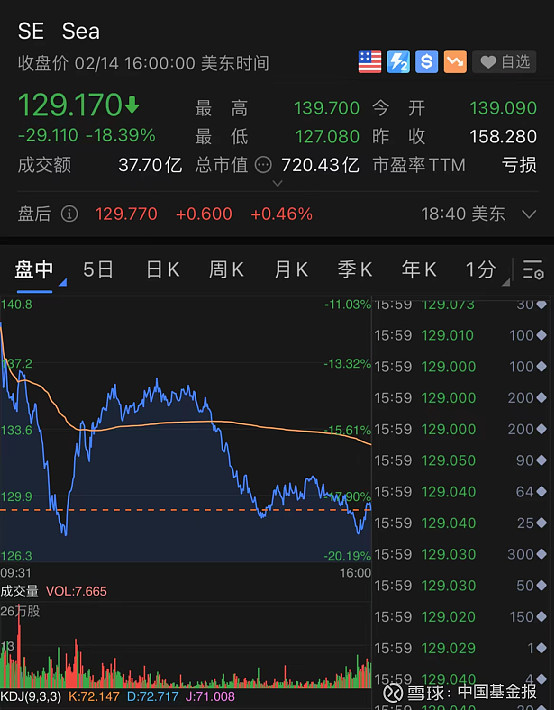Tap the after-hours price 129.770

click(126, 214)
